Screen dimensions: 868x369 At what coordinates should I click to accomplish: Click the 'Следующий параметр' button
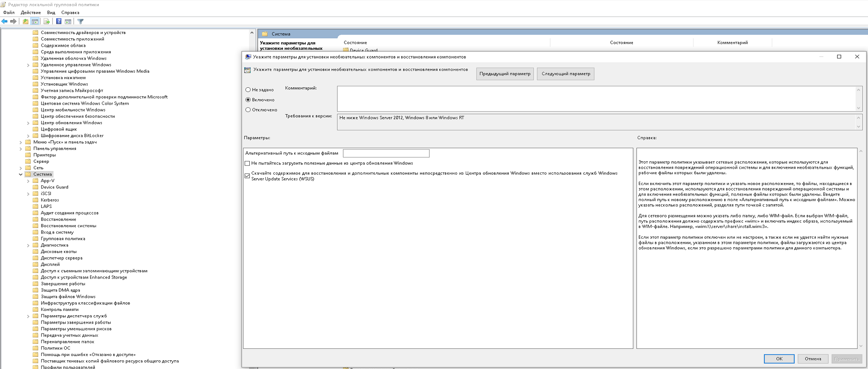click(x=566, y=74)
